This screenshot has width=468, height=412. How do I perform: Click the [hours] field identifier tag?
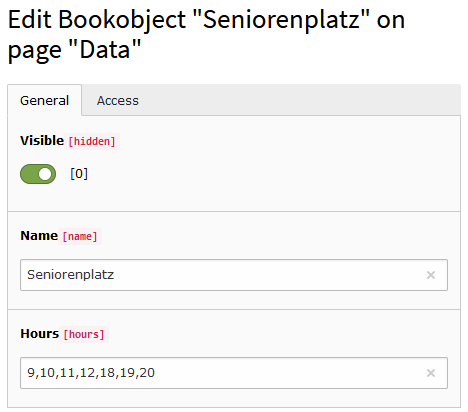(84, 334)
